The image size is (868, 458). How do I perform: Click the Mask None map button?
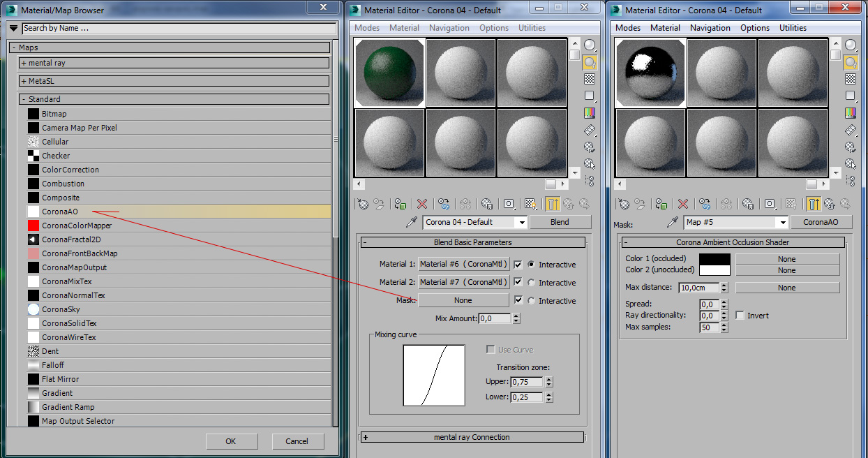[463, 300]
